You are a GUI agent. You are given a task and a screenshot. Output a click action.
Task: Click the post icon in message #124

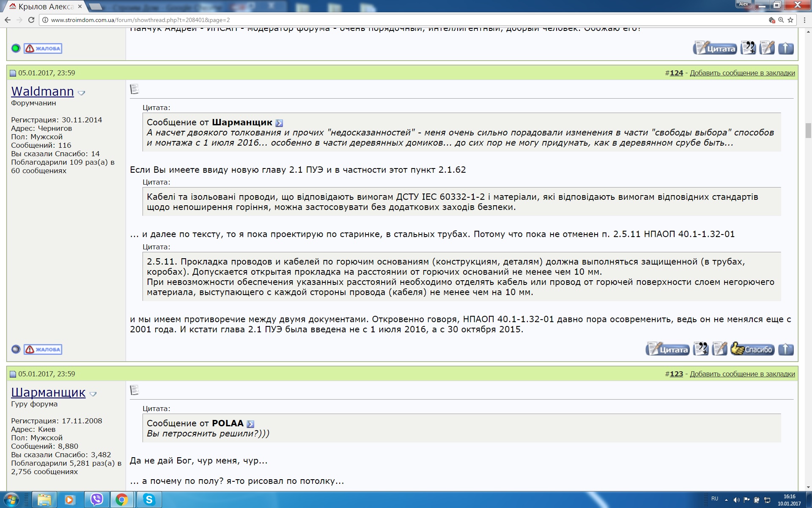(134, 89)
